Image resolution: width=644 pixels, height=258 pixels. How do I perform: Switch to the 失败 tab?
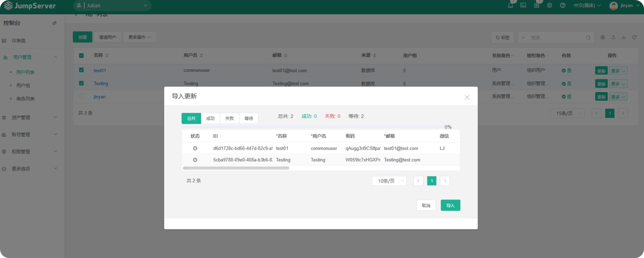coord(229,119)
